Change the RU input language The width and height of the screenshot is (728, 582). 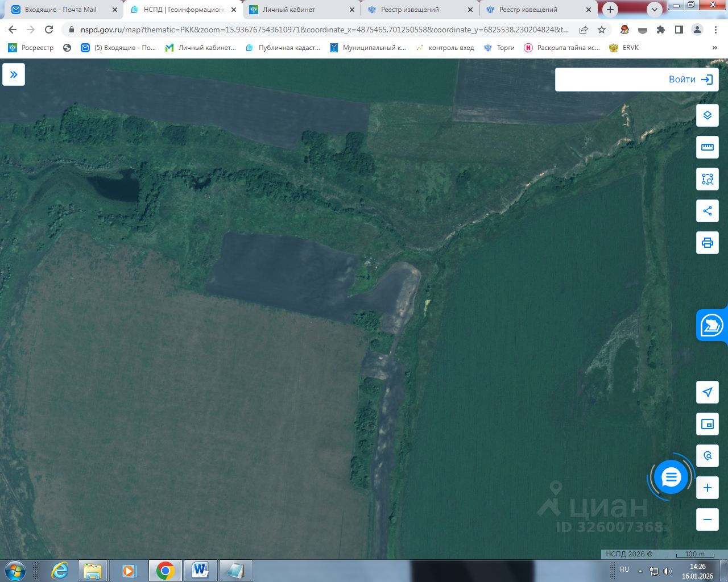point(624,569)
